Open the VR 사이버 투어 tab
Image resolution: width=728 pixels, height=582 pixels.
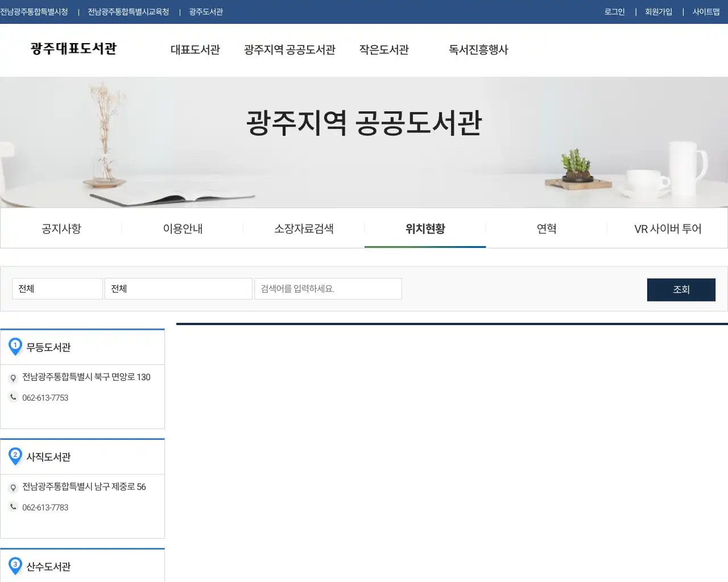pos(668,228)
